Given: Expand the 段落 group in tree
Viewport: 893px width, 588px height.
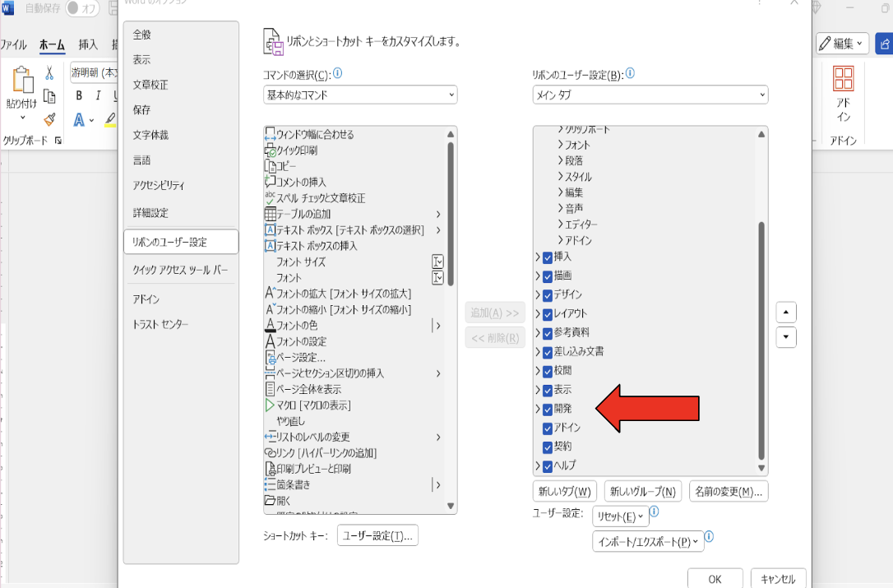Looking at the screenshot, I should [x=561, y=160].
